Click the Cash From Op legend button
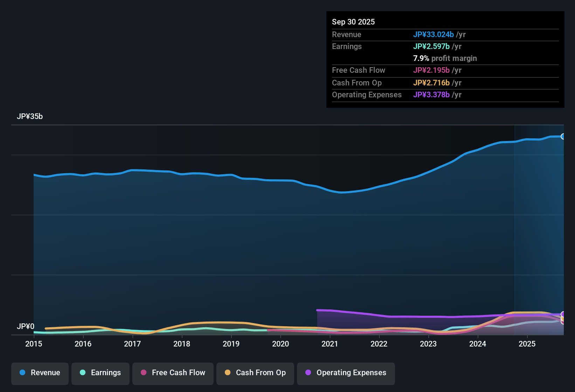The height and width of the screenshot is (392, 575). (x=255, y=373)
